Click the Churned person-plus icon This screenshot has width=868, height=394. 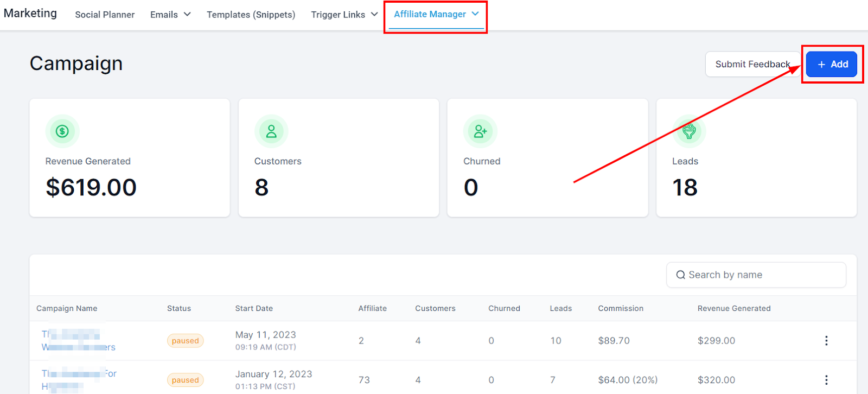tap(480, 131)
